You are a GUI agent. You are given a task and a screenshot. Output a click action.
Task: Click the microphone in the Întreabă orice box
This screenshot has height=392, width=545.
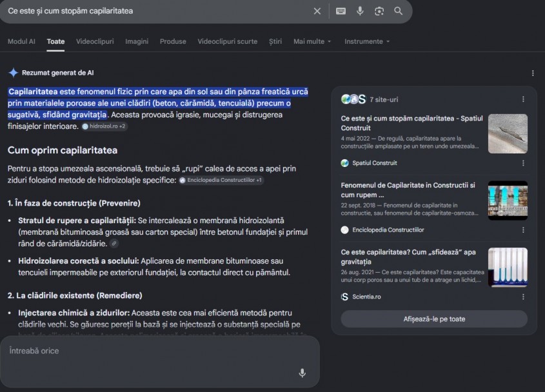coord(302,373)
